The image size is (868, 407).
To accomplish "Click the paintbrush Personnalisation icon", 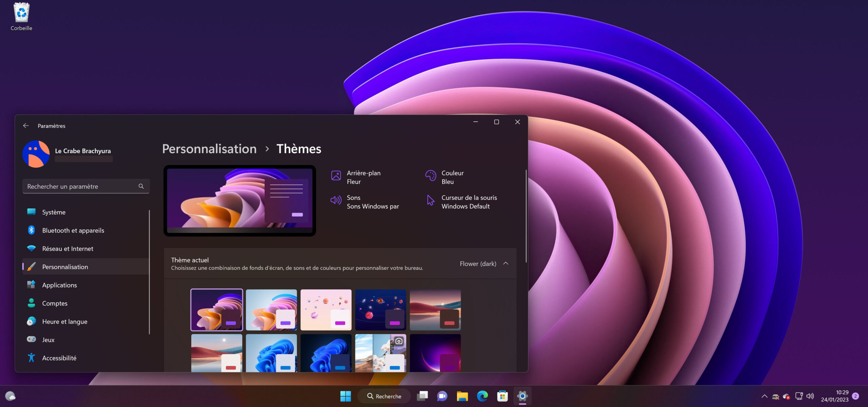I will point(32,266).
